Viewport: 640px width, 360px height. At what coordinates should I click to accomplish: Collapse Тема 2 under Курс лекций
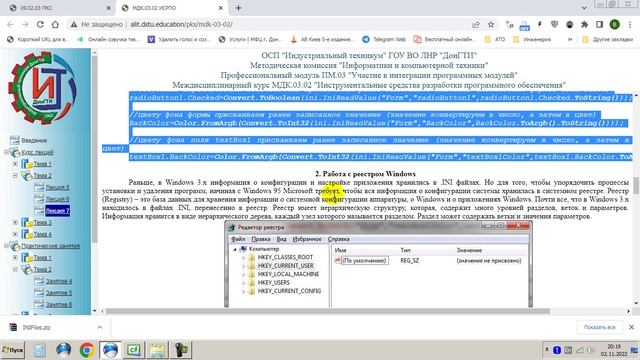(16, 176)
